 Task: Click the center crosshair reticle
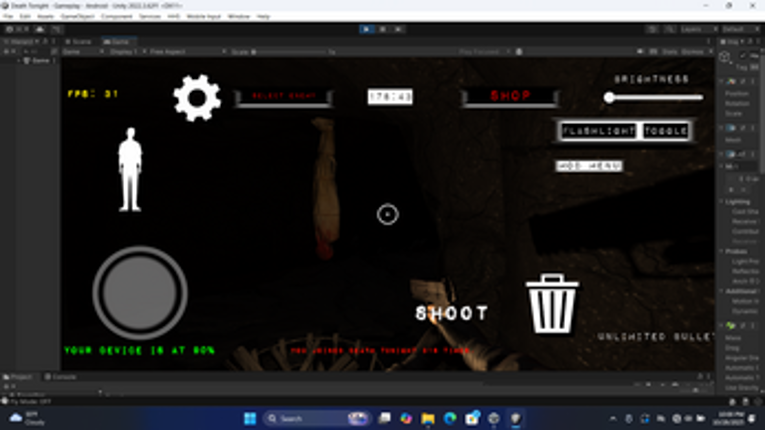pos(388,214)
